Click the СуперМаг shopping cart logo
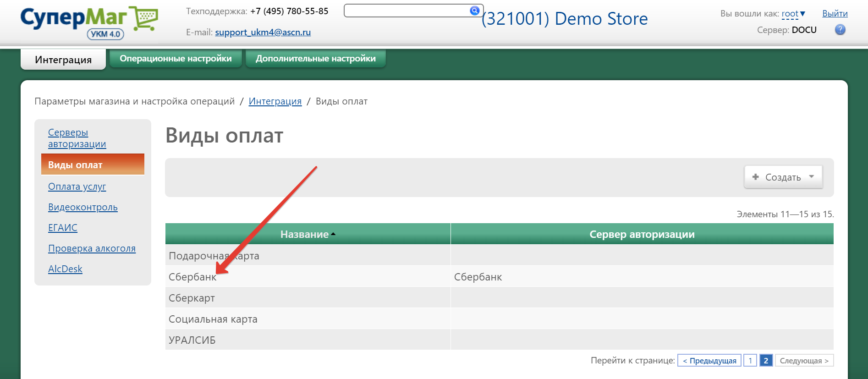 pos(89,22)
